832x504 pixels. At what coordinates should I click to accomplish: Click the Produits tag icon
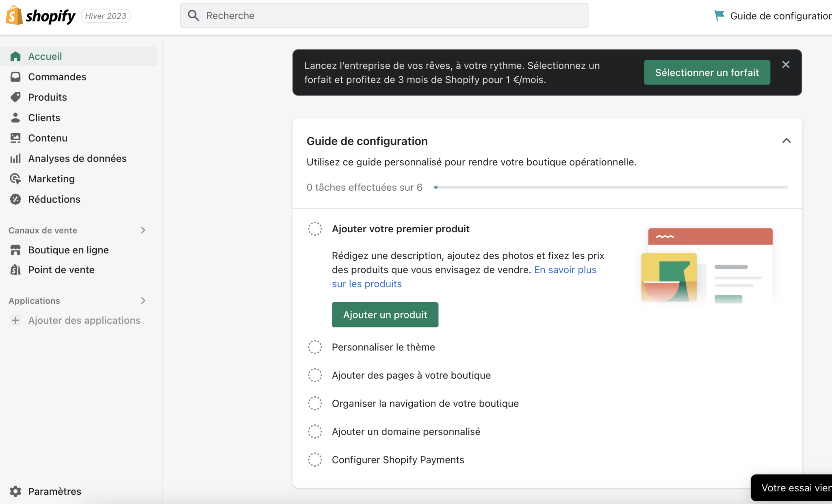[15, 97]
